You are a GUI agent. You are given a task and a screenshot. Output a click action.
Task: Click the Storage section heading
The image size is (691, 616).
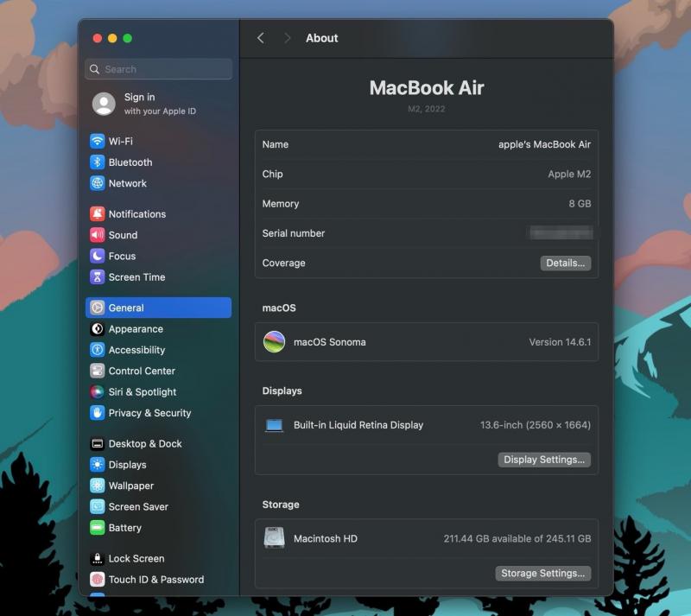tap(281, 505)
